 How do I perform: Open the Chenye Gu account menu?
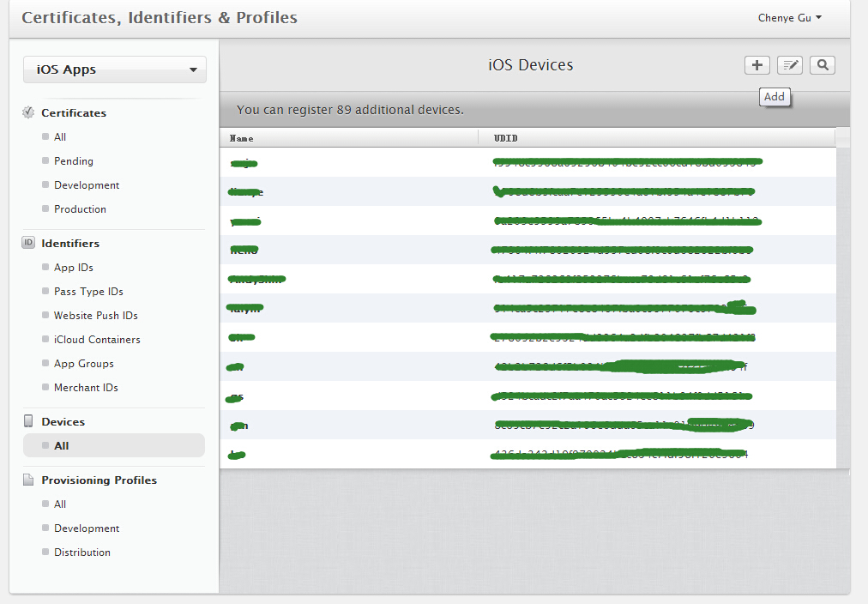point(790,18)
